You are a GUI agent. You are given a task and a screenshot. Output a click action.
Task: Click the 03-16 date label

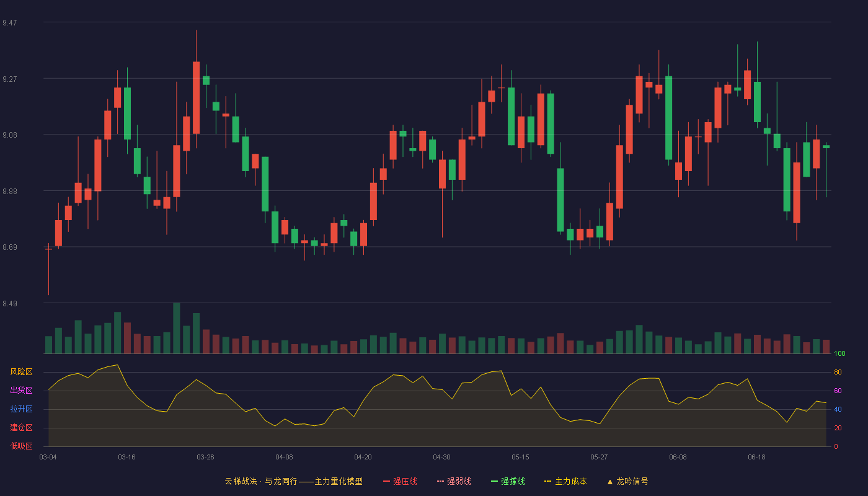pyautogui.click(x=126, y=457)
